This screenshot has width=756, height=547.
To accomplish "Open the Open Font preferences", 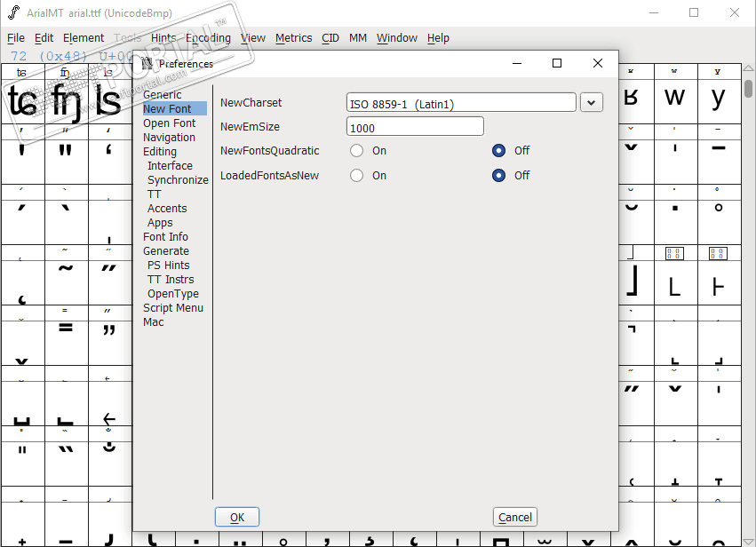I will [169, 123].
